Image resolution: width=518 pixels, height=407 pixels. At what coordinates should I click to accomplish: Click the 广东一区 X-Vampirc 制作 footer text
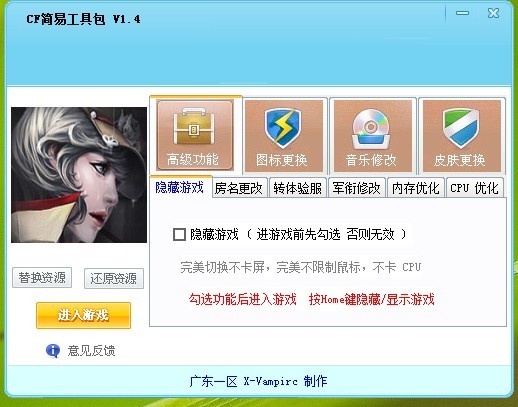258,381
